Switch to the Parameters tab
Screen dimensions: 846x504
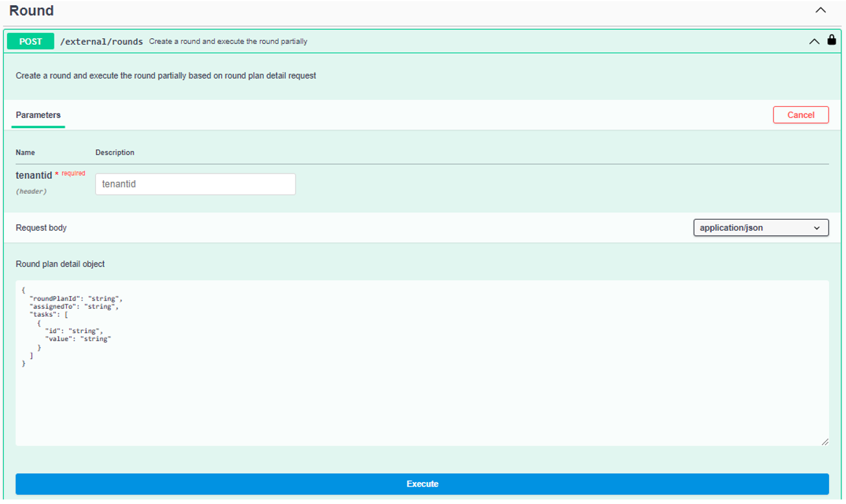(38, 115)
